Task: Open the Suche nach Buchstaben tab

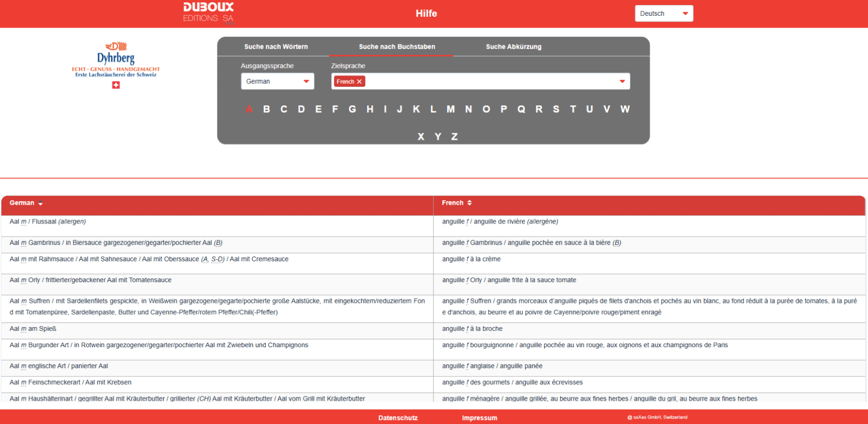Action: click(x=396, y=47)
